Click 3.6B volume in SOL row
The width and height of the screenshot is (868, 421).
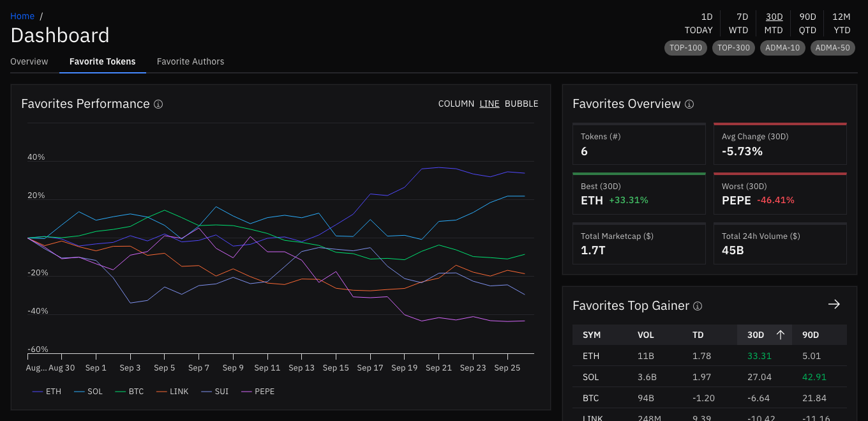648,377
